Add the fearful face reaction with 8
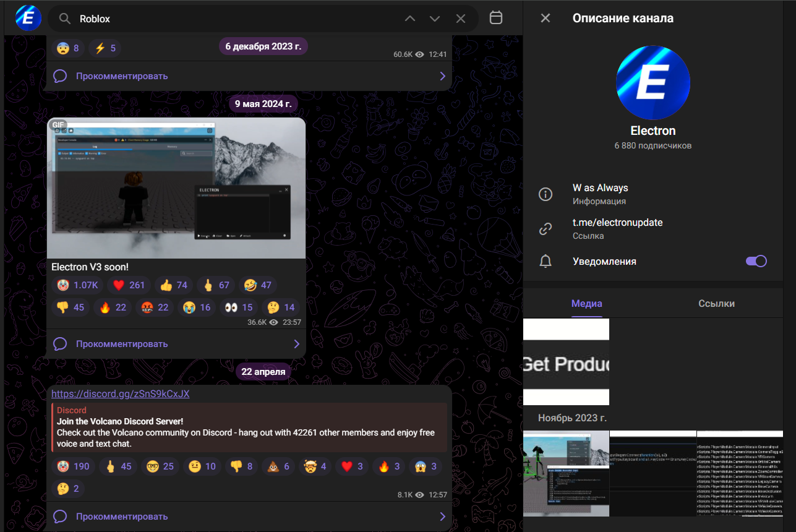This screenshot has height=532, width=796. click(x=68, y=48)
